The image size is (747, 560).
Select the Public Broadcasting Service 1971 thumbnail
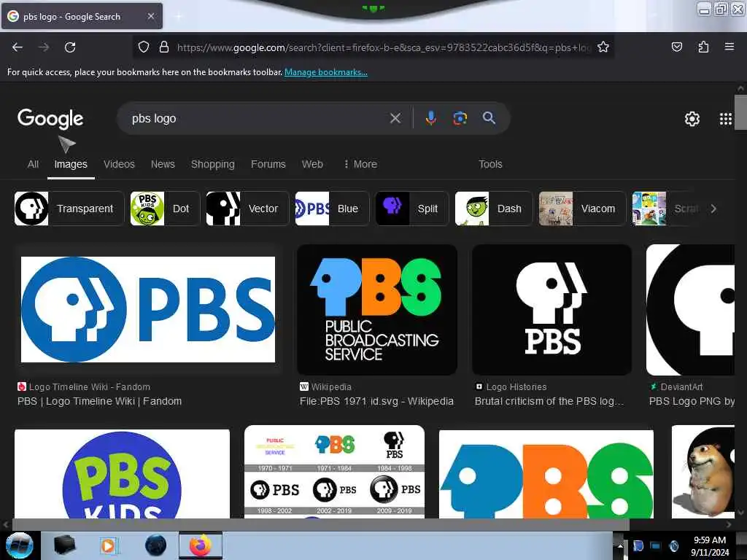pyautogui.click(x=377, y=309)
